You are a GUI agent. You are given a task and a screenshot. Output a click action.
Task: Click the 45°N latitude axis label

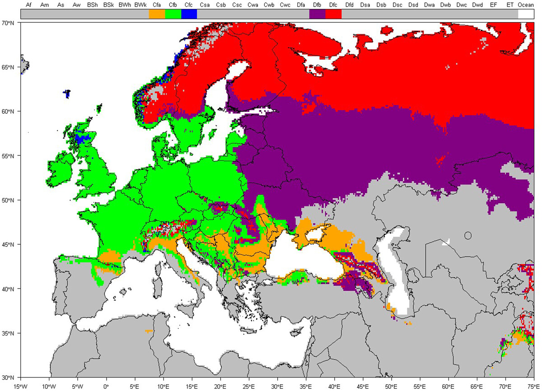point(8,244)
